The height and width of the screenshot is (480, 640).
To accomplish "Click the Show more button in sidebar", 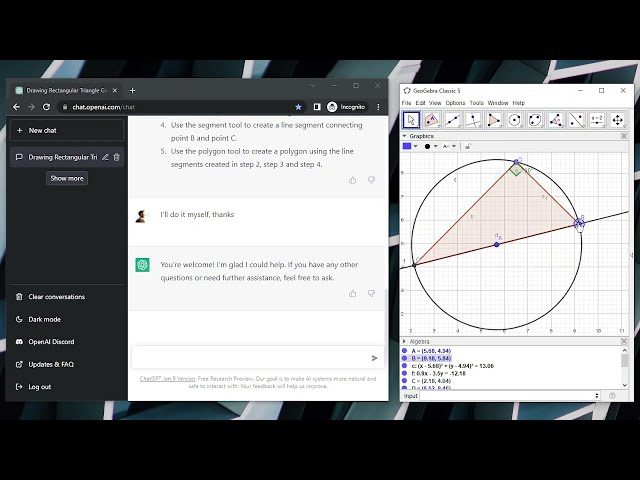I will point(67,178).
